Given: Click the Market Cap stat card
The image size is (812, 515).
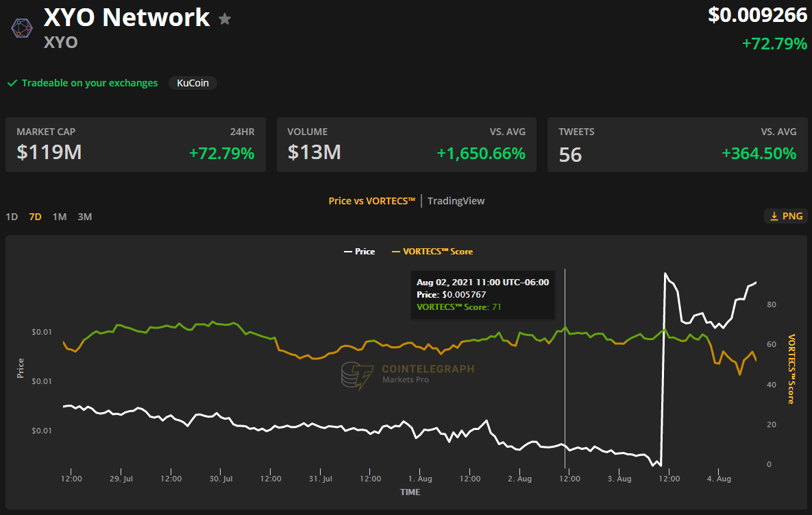Looking at the screenshot, I should click(135, 144).
